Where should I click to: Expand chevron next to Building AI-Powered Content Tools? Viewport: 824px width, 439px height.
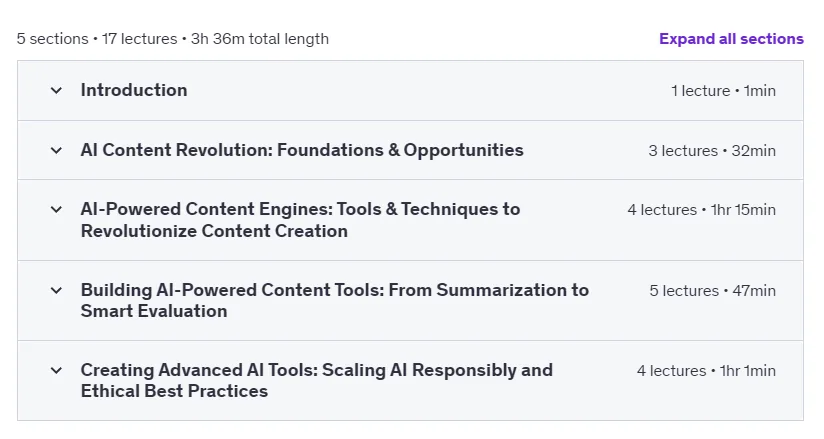click(x=56, y=290)
